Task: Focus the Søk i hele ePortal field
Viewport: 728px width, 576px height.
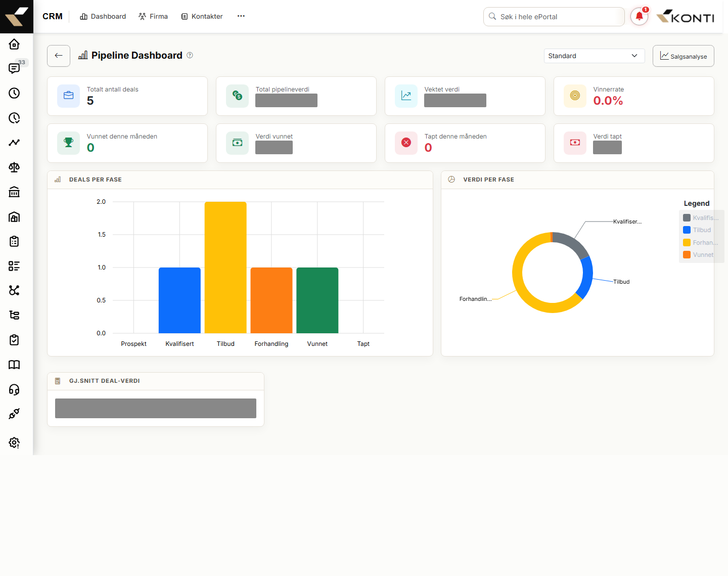Action: 554,17
